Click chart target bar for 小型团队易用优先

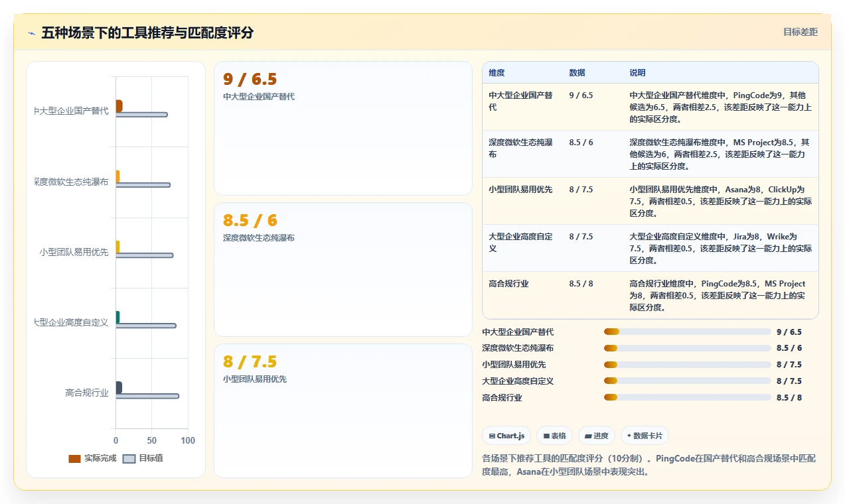pyautogui.click(x=145, y=255)
